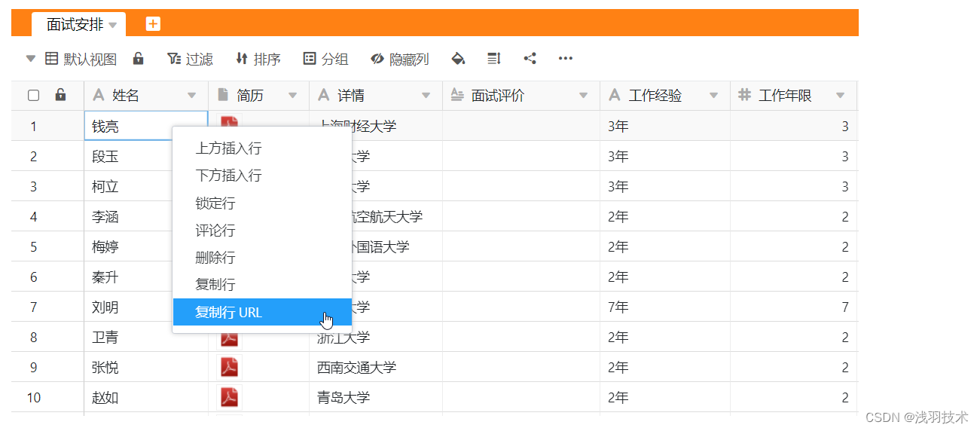Click the 青岛大学 detail cell
980x431 pixels.
click(x=376, y=397)
